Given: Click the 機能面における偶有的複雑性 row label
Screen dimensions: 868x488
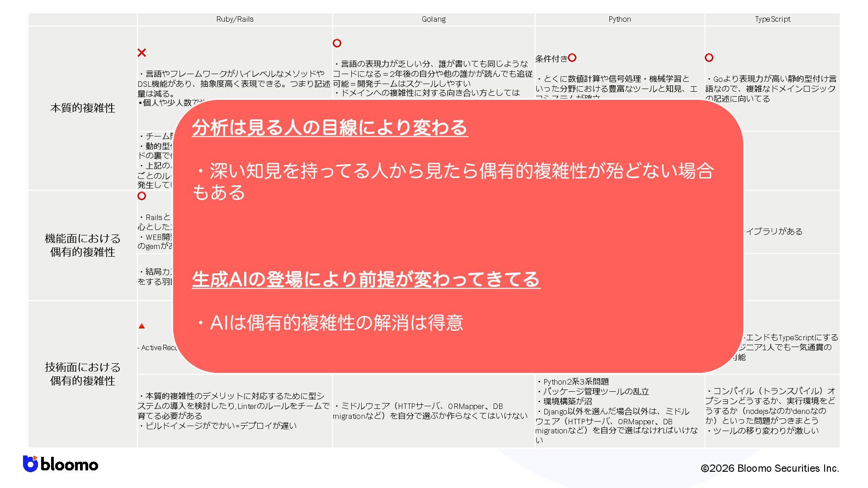Looking at the screenshot, I should 83,245.
